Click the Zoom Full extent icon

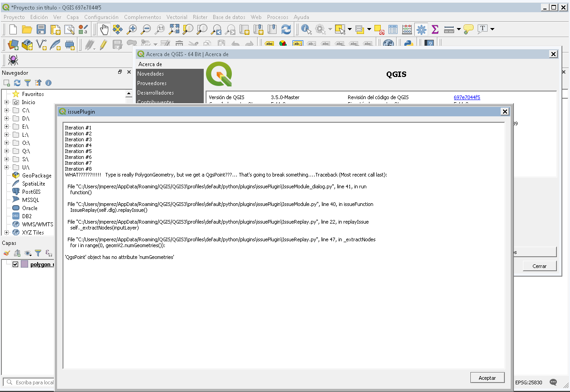[x=174, y=29]
